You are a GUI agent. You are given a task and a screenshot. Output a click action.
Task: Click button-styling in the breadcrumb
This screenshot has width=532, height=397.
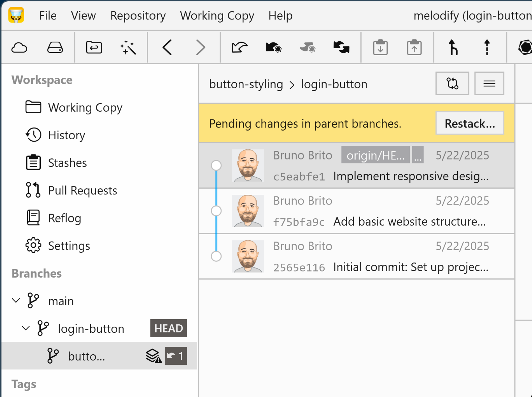[x=246, y=84]
